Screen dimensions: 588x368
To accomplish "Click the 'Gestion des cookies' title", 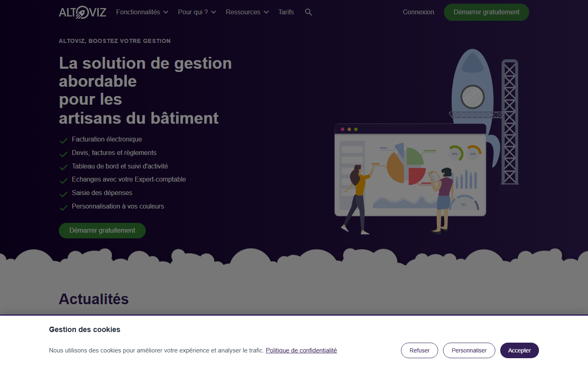I will [x=85, y=330].
